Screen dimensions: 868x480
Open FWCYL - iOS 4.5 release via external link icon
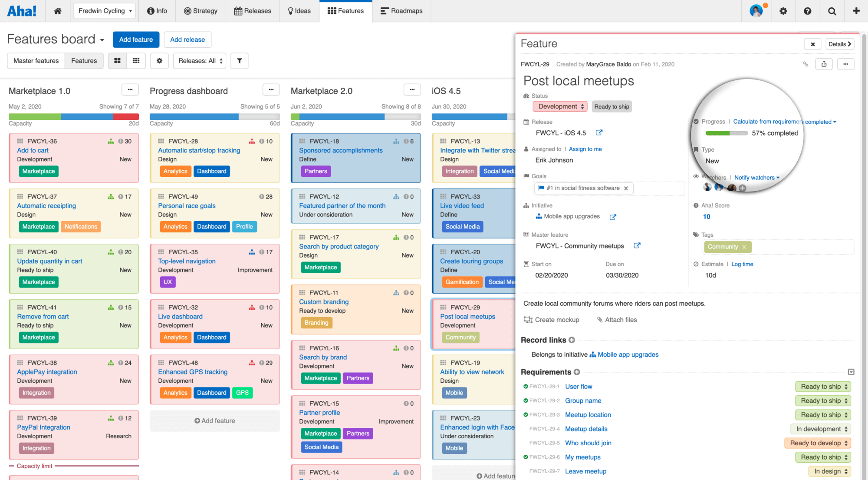[x=600, y=132]
